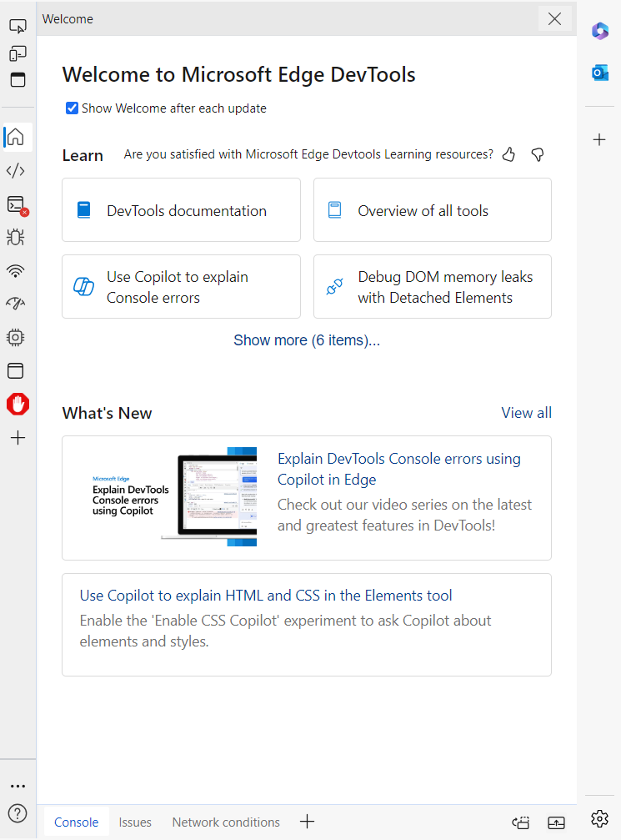621x840 pixels.
Task: Open the Sources bug icon tool
Action: coord(16,238)
